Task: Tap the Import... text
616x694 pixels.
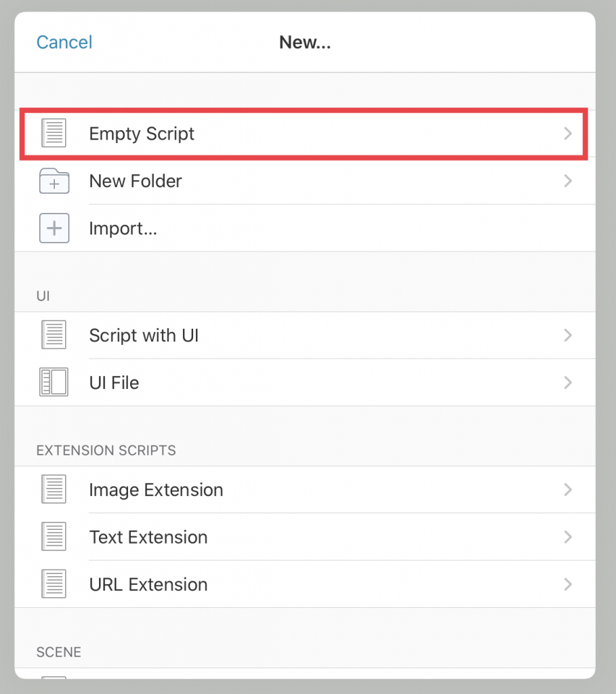Action: tap(123, 229)
